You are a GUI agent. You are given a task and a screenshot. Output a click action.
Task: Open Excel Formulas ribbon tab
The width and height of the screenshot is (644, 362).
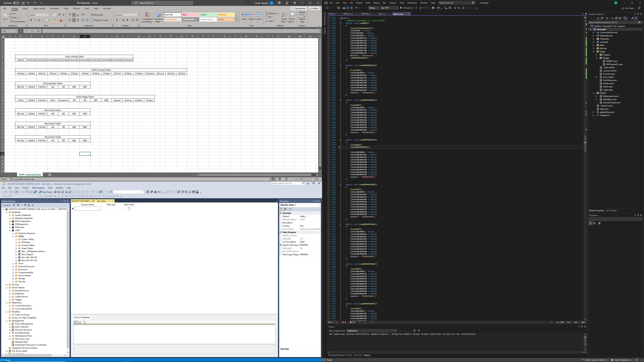(54, 9)
